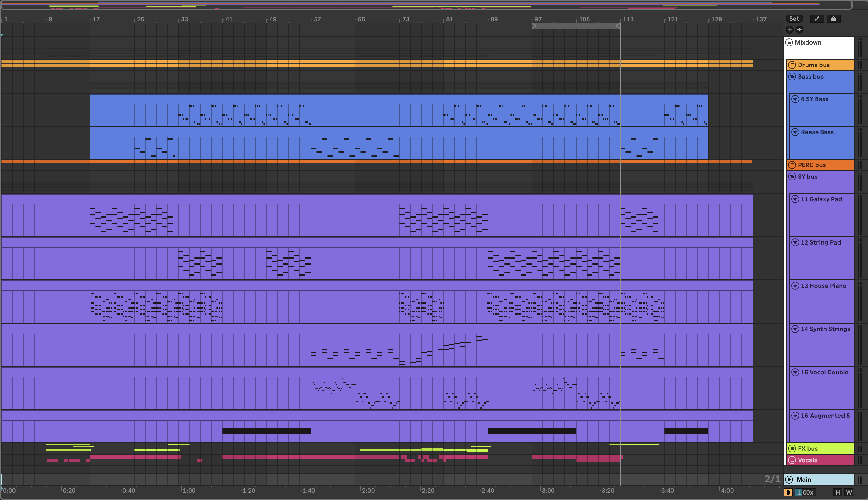Screen dimensions: 868x500
Task: Toggle Optimize Arrangement Height H button
Action: click(838, 492)
